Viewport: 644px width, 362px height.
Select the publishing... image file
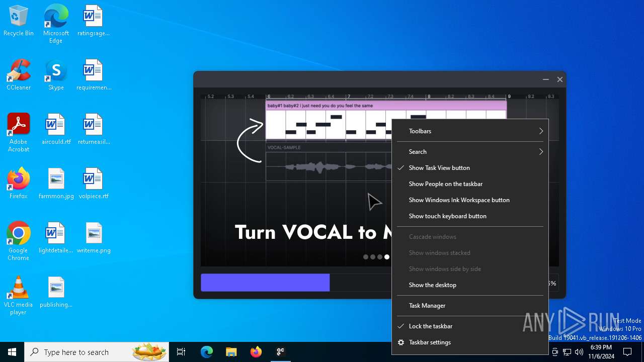tap(56, 293)
